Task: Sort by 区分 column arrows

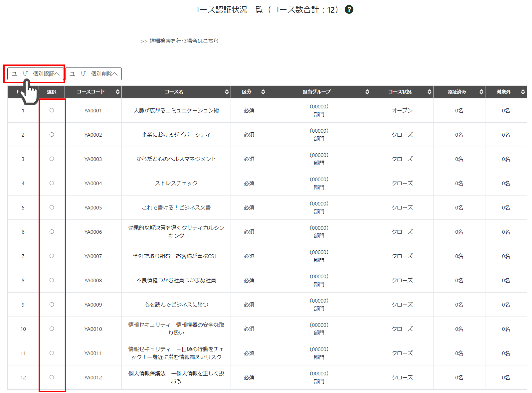Action: click(263, 92)
